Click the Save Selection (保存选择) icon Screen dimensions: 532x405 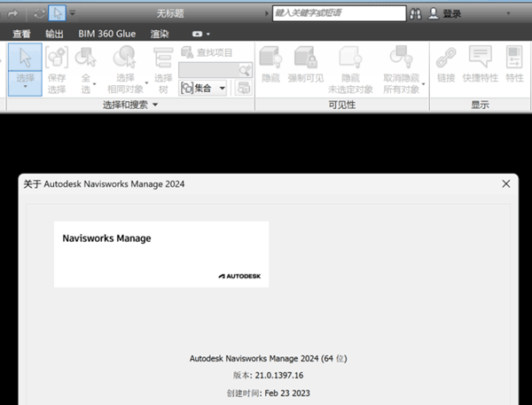pyautogui.click(x=57, y=57)
